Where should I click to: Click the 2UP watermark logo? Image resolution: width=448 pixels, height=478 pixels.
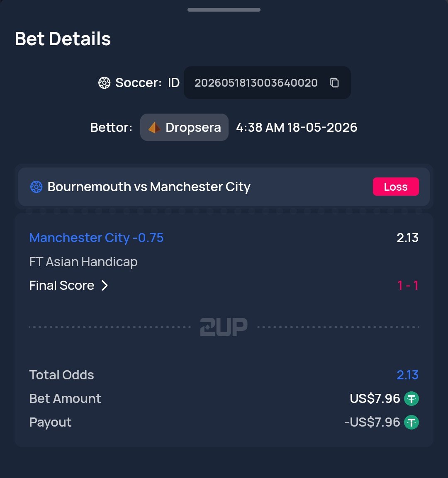[224, 327]
